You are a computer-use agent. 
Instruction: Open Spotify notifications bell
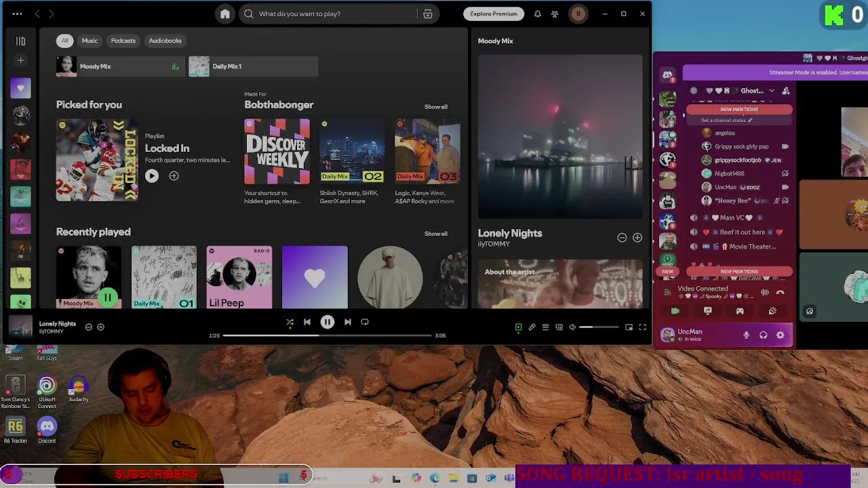click(x=538, y=14)
